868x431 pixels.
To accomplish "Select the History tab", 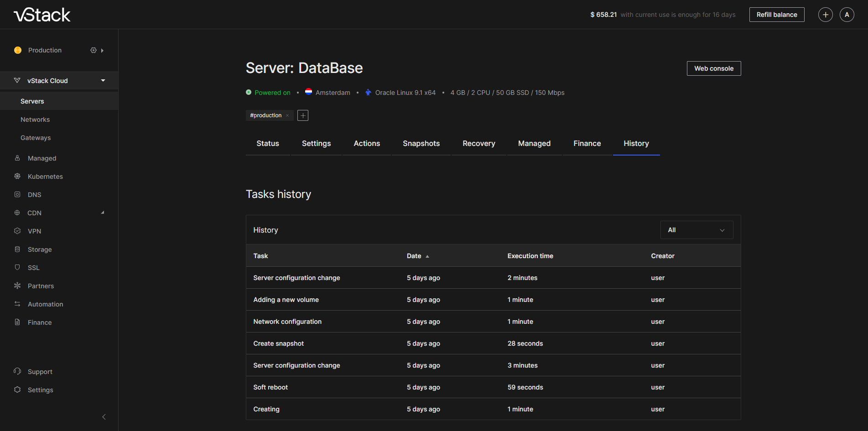I will click(x=636, y=144).
